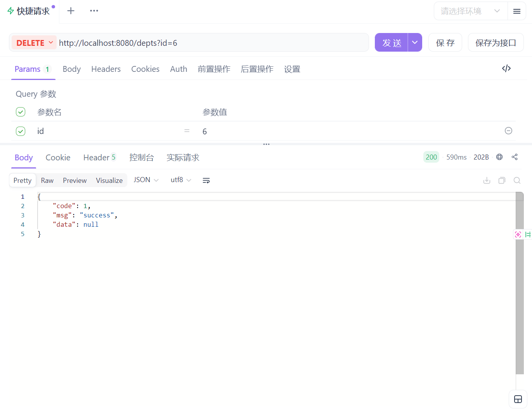Click the "code": 1 line

[71, 206]
